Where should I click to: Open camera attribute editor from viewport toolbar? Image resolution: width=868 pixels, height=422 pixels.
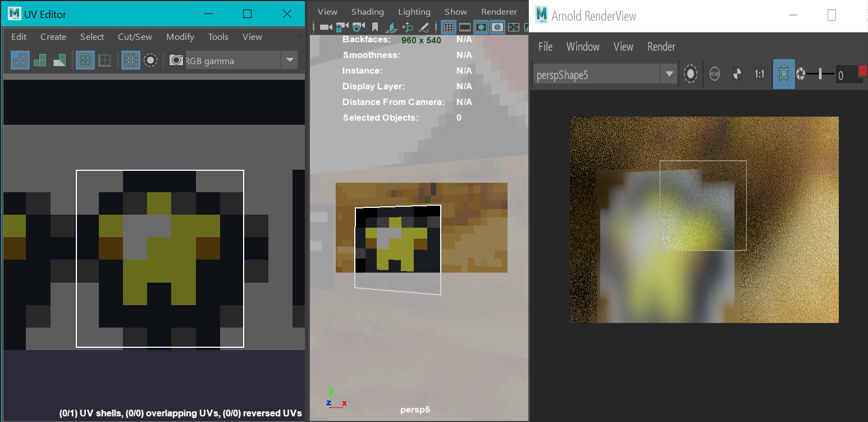pos(358,27)
